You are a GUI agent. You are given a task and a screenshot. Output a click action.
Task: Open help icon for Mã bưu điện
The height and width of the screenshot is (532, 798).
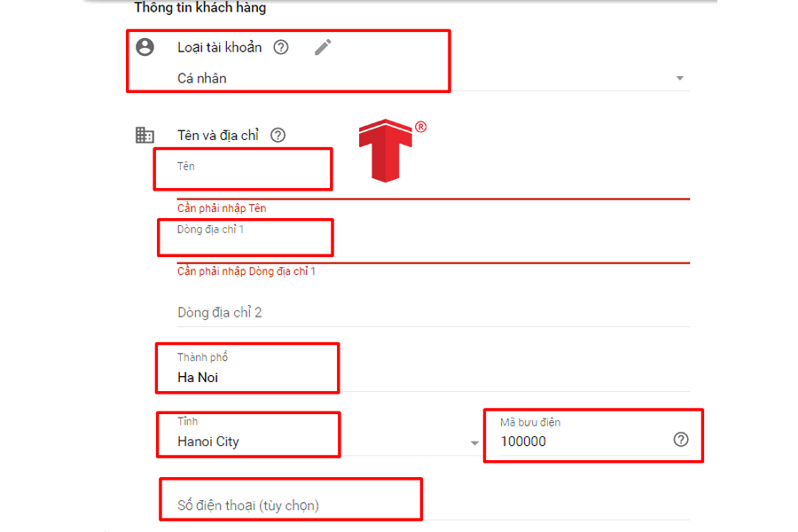(x=681, y=440)
